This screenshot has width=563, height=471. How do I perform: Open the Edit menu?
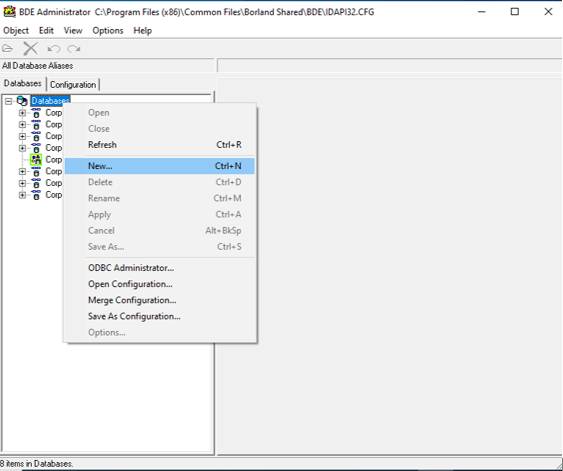[x=46, y=31]
